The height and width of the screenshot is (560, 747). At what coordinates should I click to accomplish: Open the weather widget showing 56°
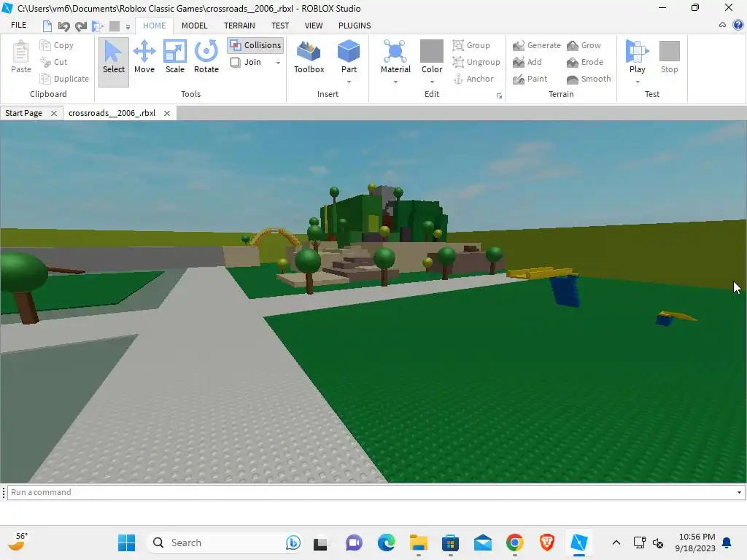(18, 542)
